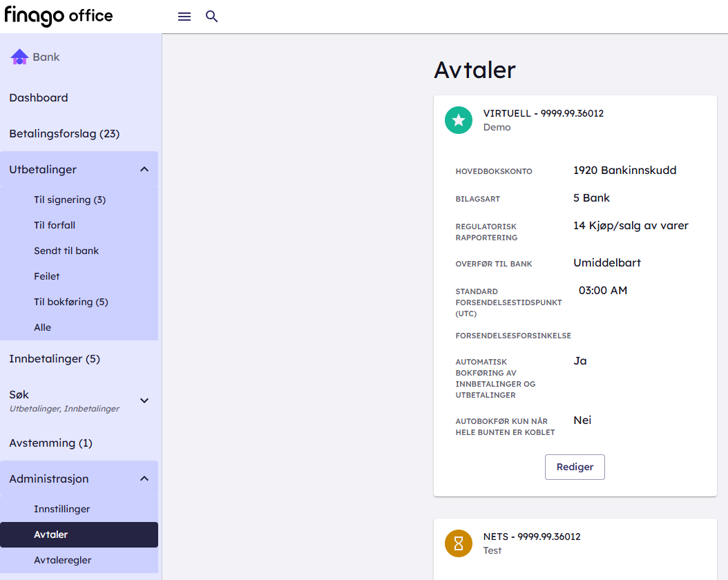This screenshot has width=728, height=580.
Task: Click the finago office logo
Action: coord(59,16)
